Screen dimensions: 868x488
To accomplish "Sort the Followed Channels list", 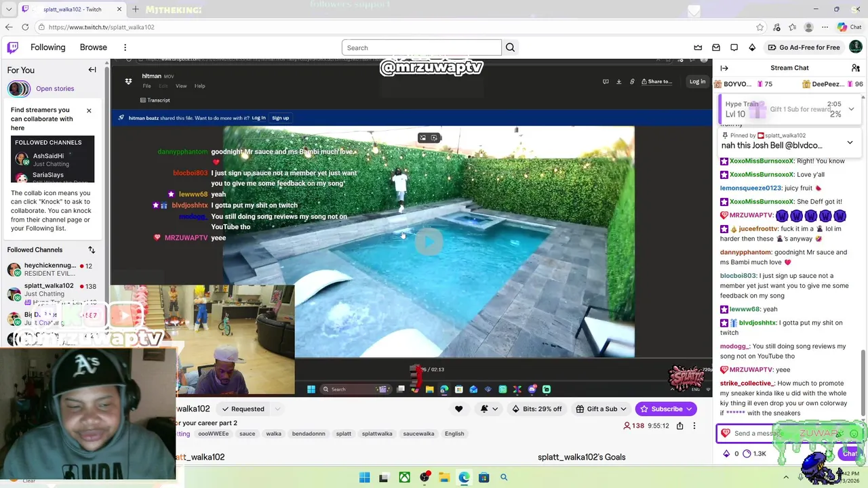I will click(x=92, y=250).
